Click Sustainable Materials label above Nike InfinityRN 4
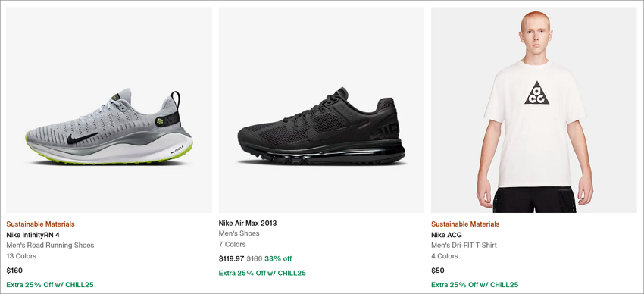Viewport: 644px width, 294px height. [40, 224]
